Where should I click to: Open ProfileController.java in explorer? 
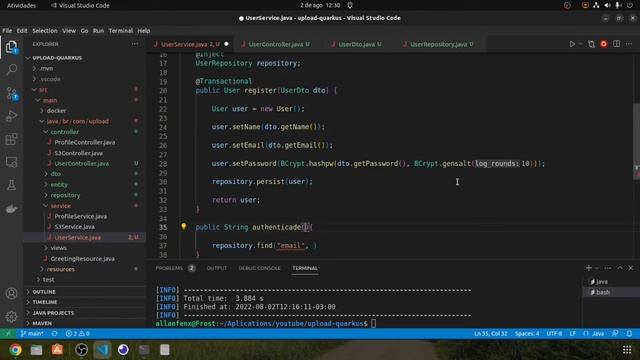click(85, 142)
